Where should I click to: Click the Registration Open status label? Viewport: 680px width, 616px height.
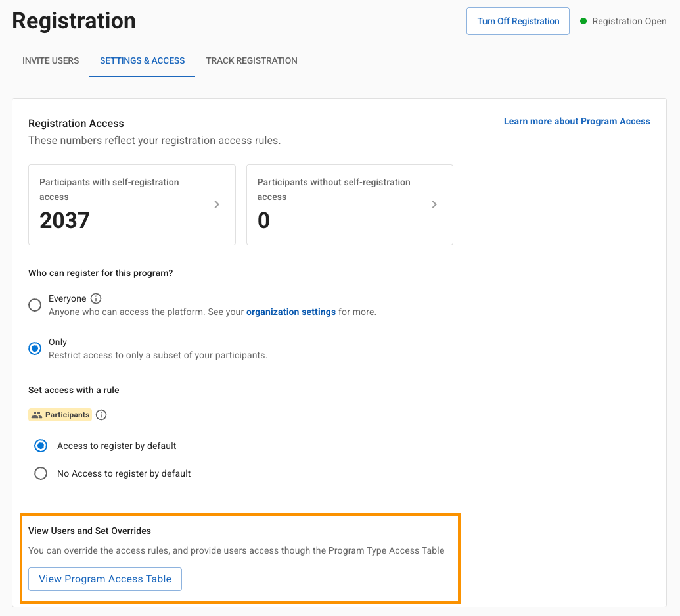(629, 21)
